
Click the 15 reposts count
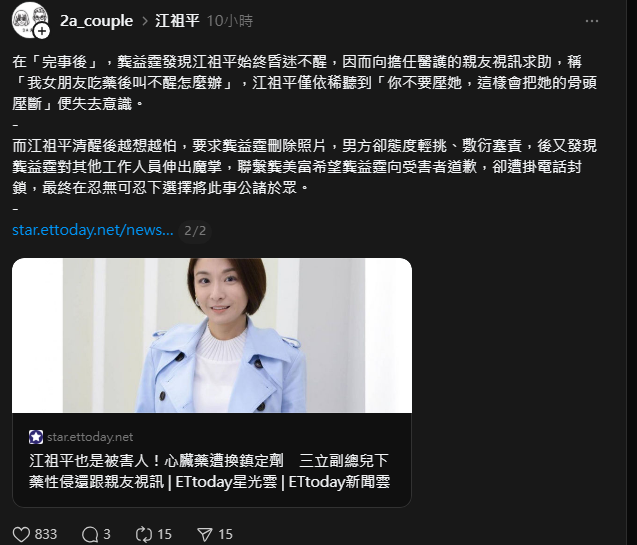pos(165,534)
